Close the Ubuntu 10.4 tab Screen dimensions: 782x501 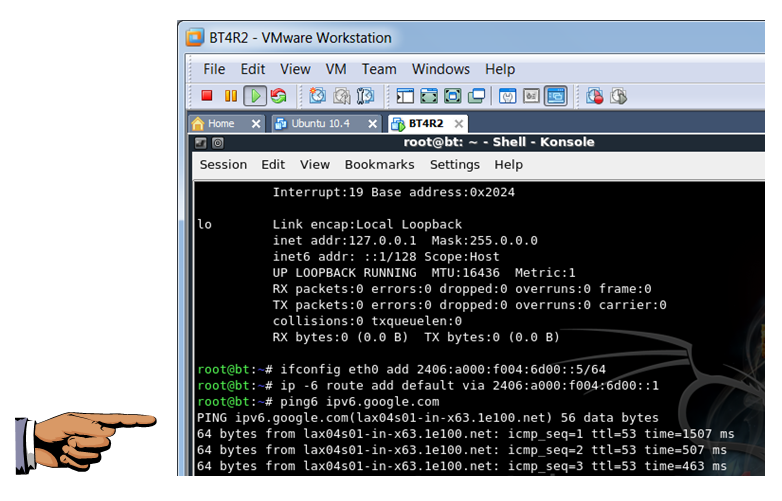(372, 124)
